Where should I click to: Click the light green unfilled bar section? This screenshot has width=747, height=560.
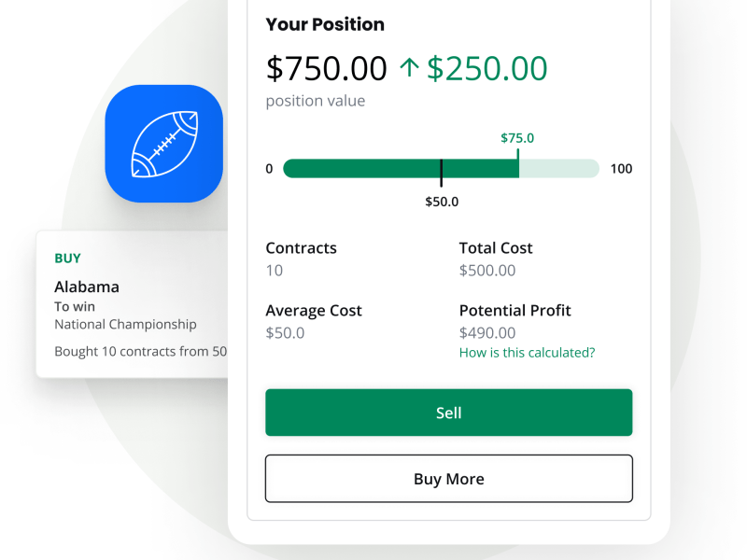coord(558,169)
